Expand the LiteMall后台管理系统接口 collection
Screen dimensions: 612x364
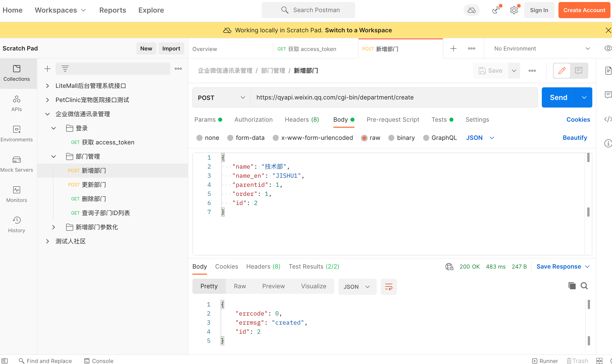47,86
